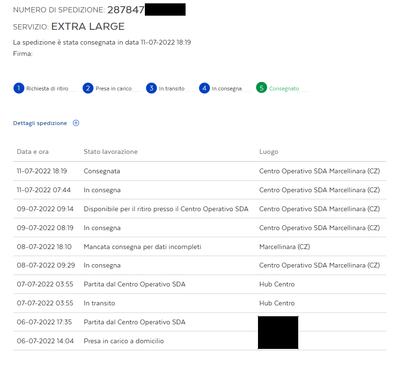Viewport: 400px width, 366px height.
Task: Select Presa in carico a domicilio cell
Action: tap(124, 341)
